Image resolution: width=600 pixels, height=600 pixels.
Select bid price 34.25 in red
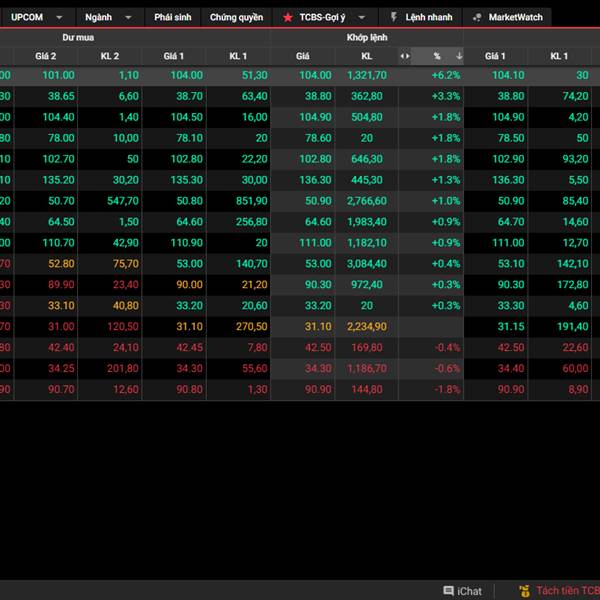tap(61, 368)
